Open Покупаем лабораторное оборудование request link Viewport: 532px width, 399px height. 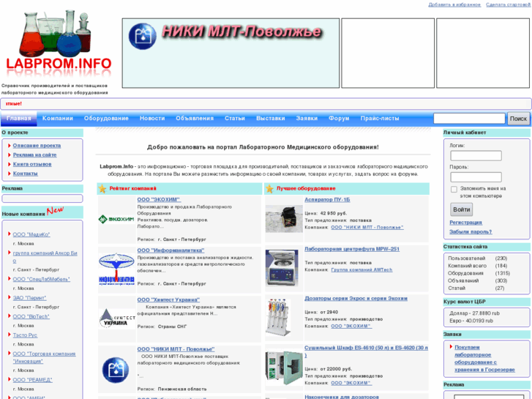[484, 358]
